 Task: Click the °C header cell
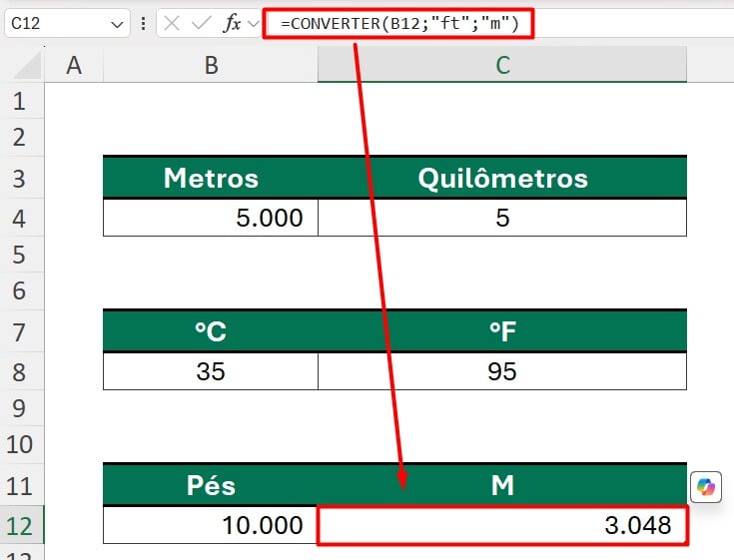click(x=211, y=331)
